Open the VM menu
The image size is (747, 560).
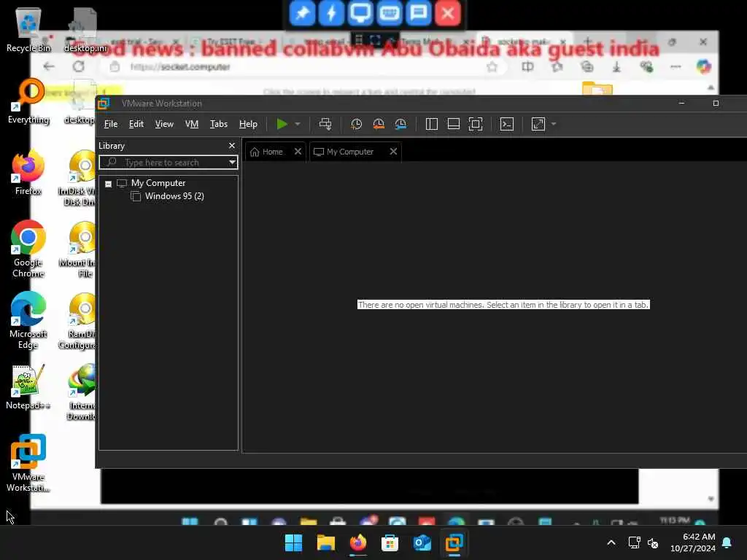point(192,124)
